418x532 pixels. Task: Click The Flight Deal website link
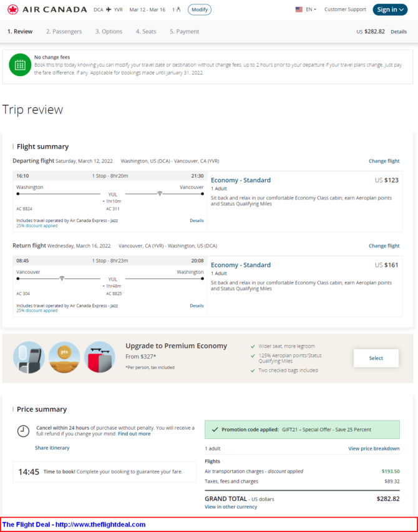pos(74,525)
